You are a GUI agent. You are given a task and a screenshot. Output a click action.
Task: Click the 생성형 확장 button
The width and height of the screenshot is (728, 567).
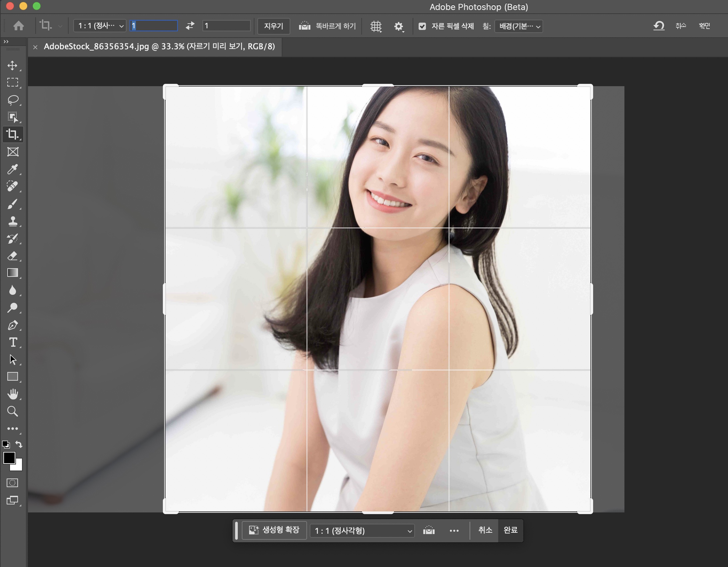(274, 530)
